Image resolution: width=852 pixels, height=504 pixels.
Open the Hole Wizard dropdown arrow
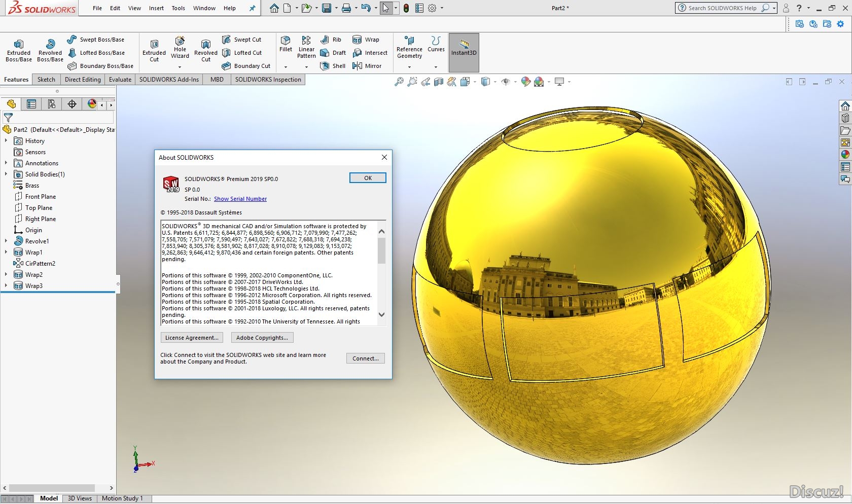180,67
